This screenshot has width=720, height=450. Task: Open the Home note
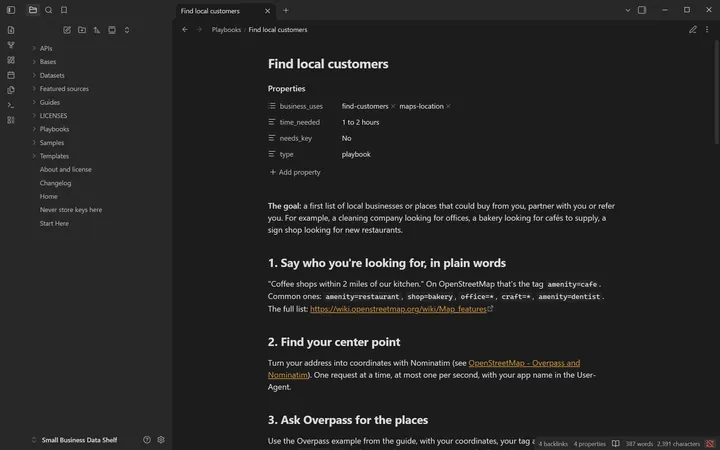point(48,197)
